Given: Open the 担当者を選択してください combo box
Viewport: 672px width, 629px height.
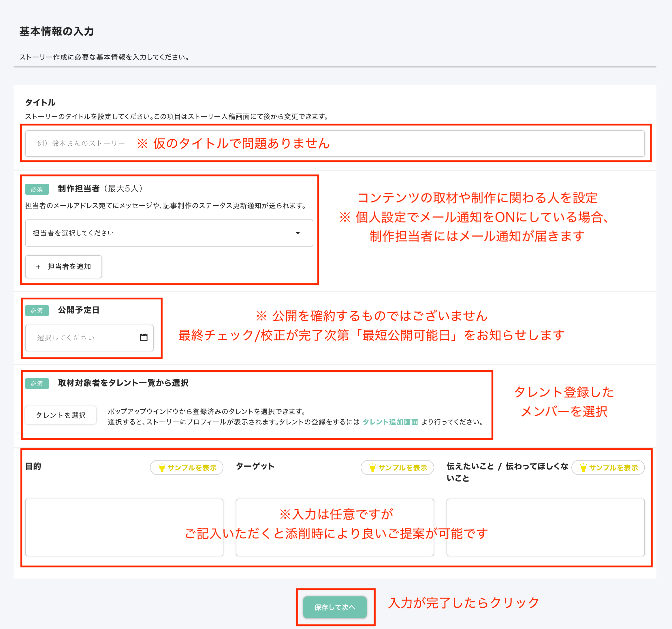Looking at the screenshot, I should (x=169, y=233).
